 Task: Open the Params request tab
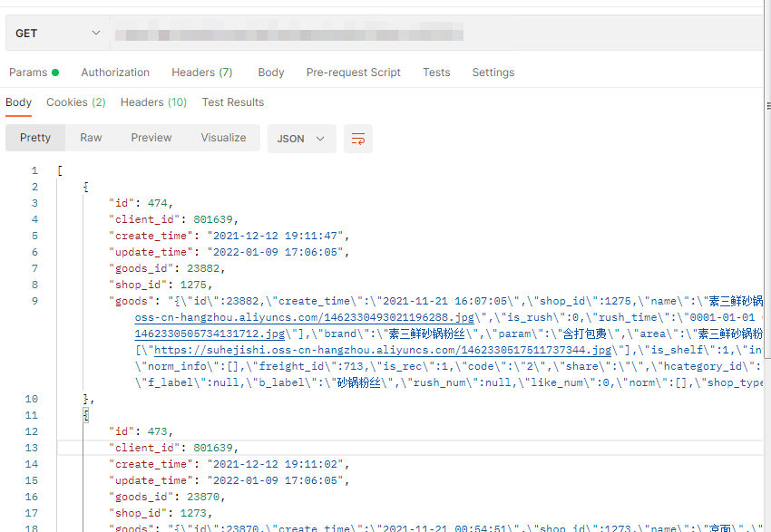pos(26,72)
